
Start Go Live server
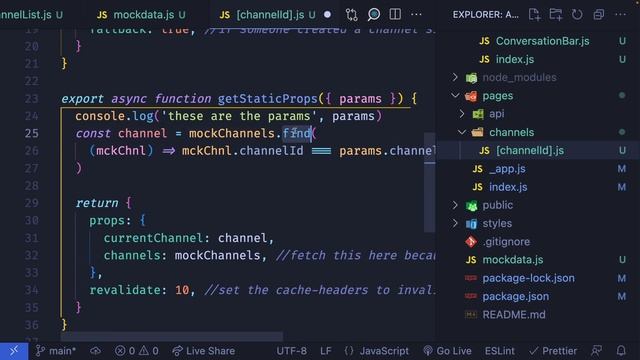point(447,351)
